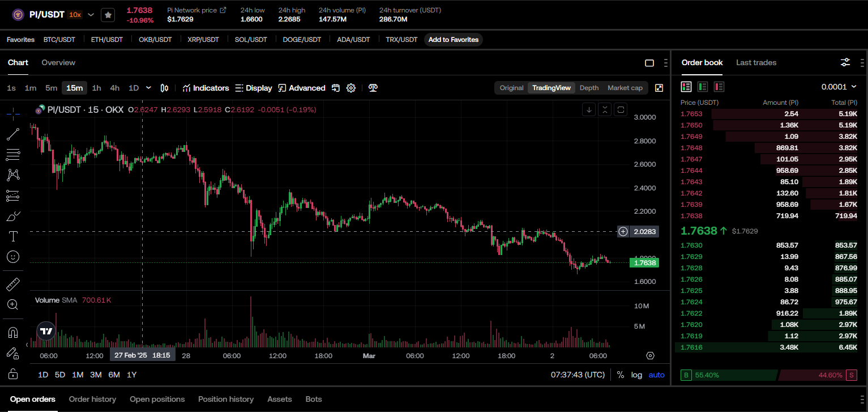Open the Open positions tab
868x412 pixels.
[157, 399]
